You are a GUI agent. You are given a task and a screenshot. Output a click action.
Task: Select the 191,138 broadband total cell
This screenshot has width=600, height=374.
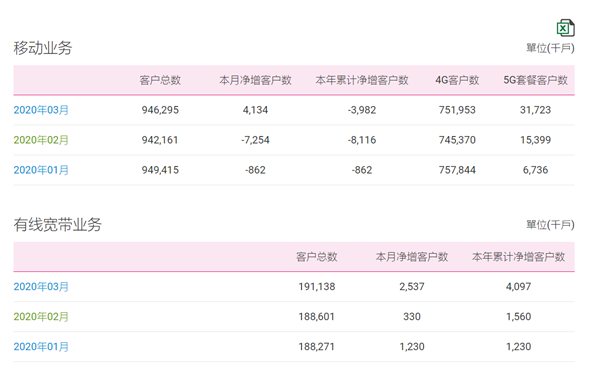316,287
